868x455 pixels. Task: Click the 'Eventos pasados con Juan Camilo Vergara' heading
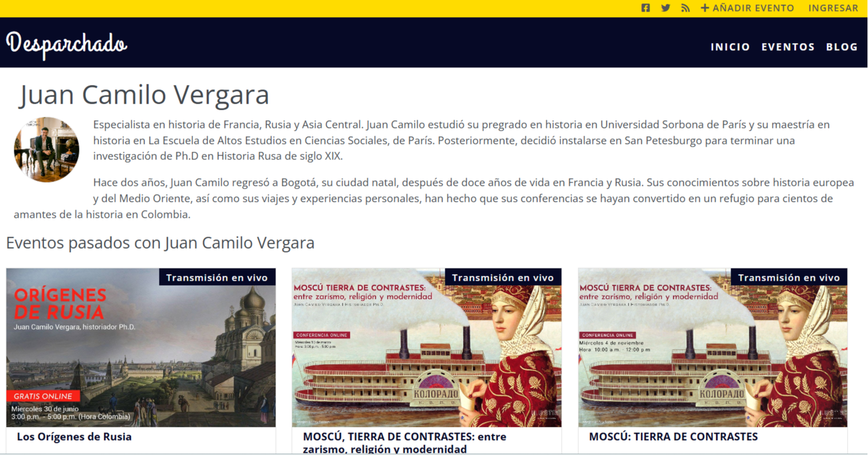160,243
